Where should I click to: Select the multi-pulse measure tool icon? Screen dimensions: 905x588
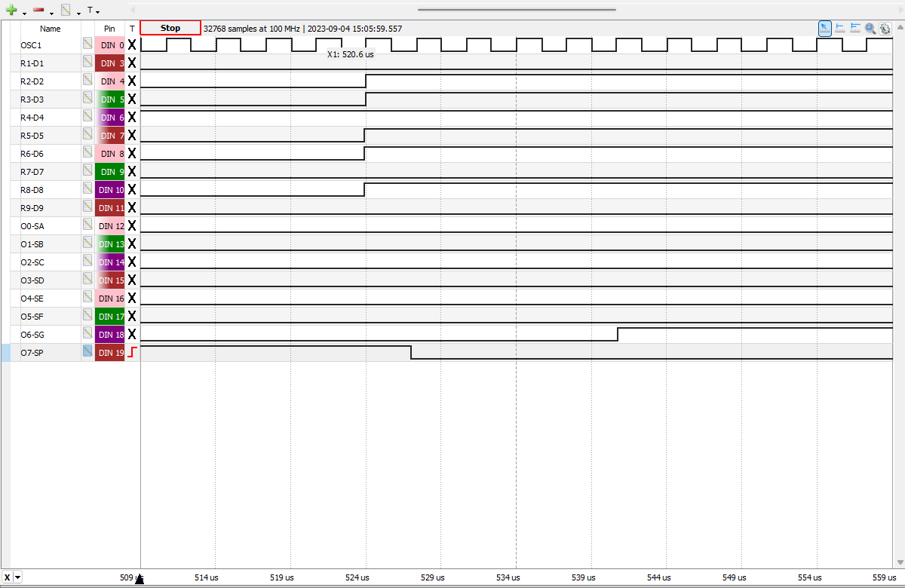click(855, 28)
